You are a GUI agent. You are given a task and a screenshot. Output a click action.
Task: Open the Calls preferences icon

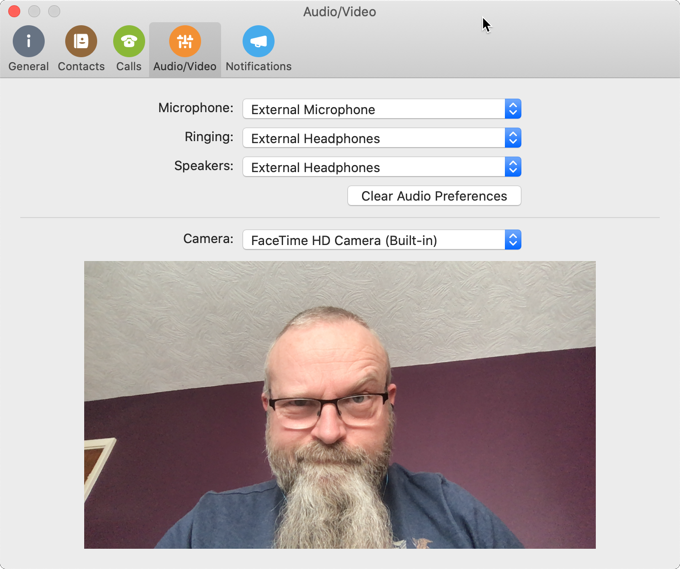[x=129, y=41]
